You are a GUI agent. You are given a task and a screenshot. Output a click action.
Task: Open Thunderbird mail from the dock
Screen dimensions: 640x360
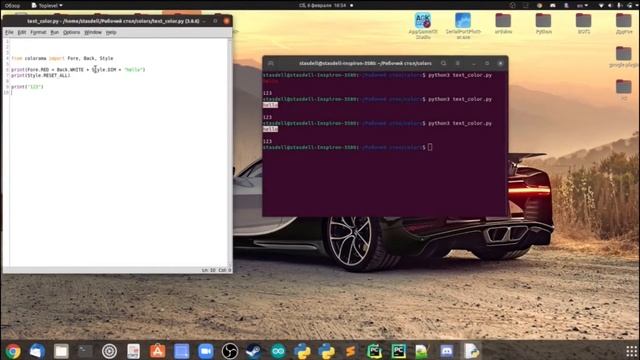tap(37, 351)
